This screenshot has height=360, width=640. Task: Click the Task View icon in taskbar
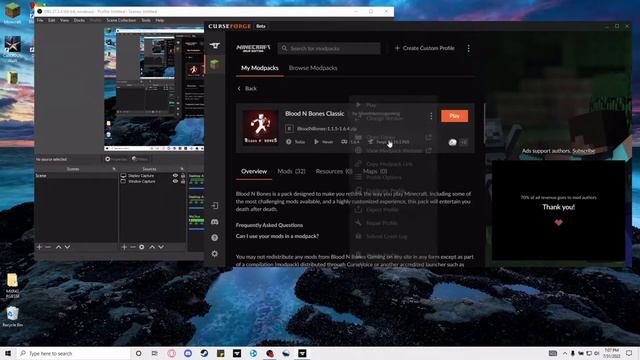click(x=155, y=353)
